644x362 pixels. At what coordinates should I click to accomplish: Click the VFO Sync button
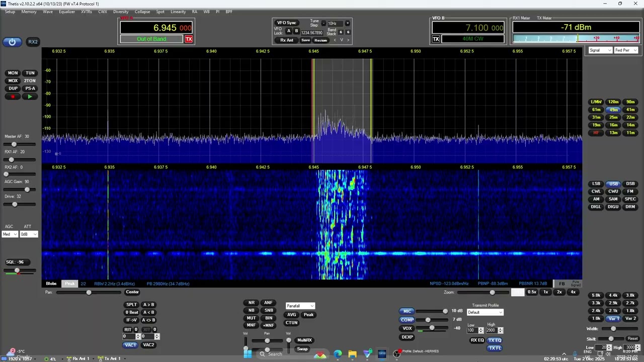(x=287, y=23)
